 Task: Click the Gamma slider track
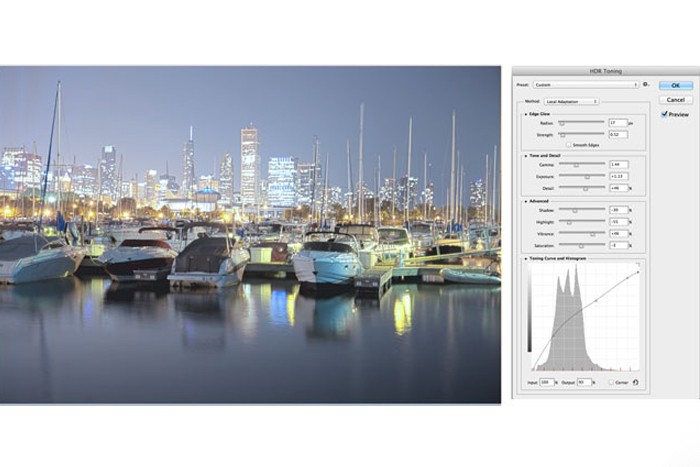click(x=581, y=164)
